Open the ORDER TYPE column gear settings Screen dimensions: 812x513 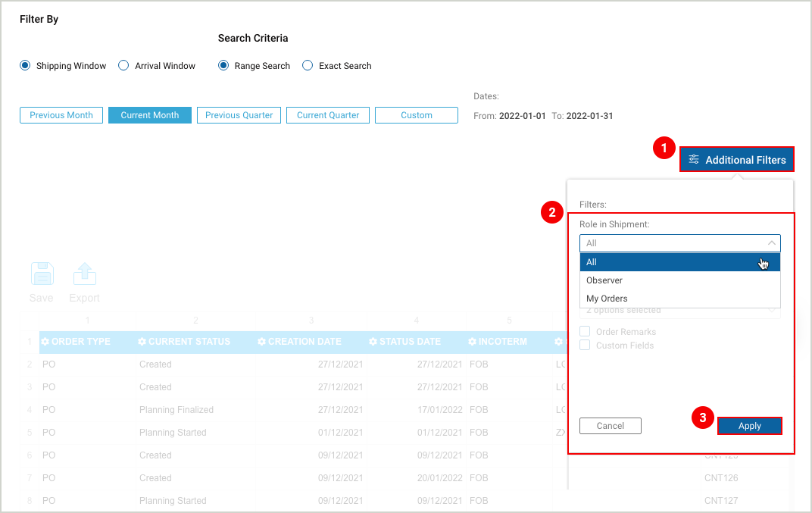[45, 342]
